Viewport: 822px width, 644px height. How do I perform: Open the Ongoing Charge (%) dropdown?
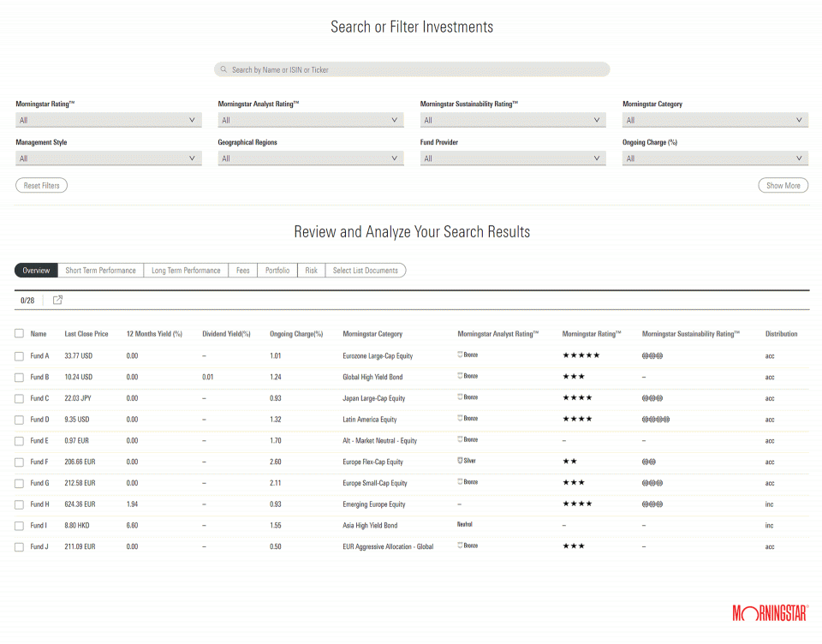tap(715, 158)
